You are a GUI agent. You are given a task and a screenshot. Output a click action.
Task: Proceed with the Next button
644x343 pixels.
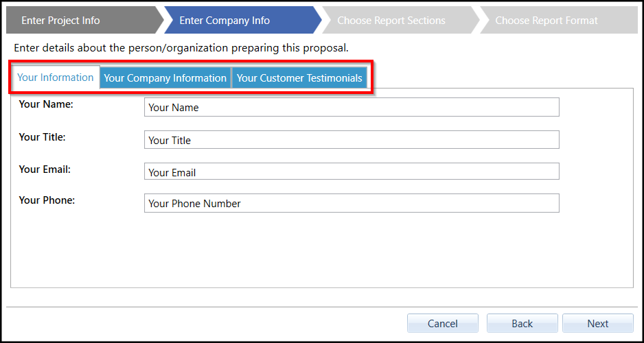[x=597, y=323]
